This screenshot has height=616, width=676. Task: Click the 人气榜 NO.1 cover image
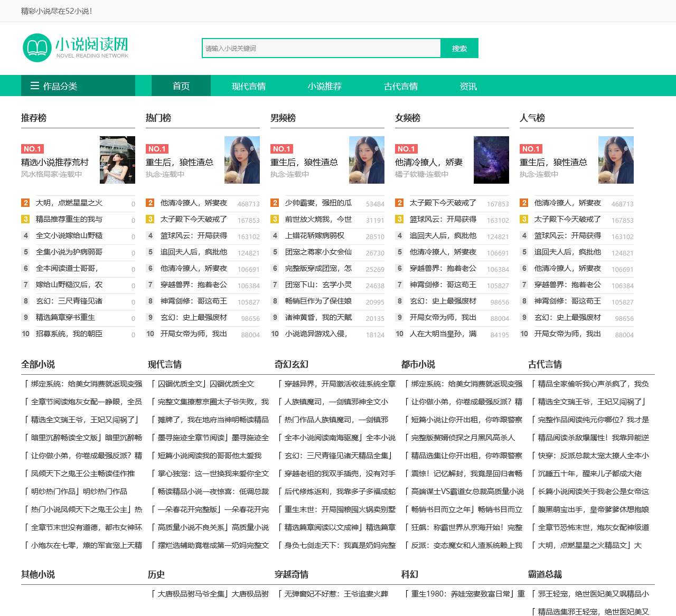point(616,160)
